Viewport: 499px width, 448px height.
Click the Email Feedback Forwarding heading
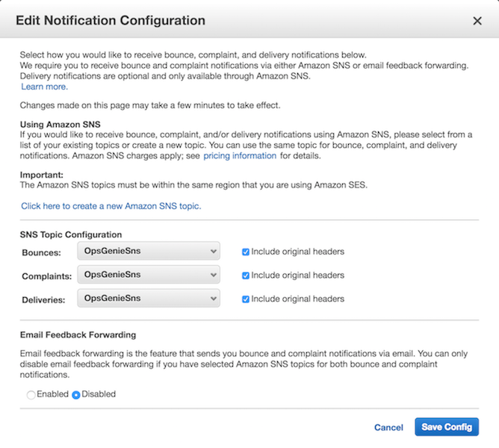click(78, 335)
